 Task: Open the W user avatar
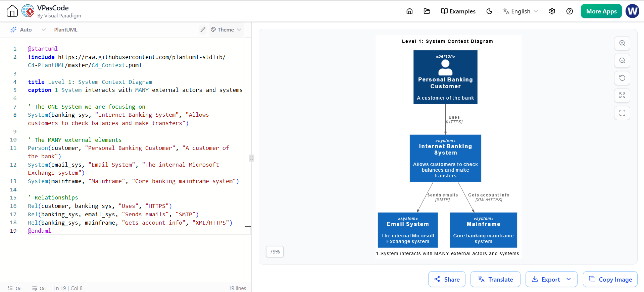(632, 11)
